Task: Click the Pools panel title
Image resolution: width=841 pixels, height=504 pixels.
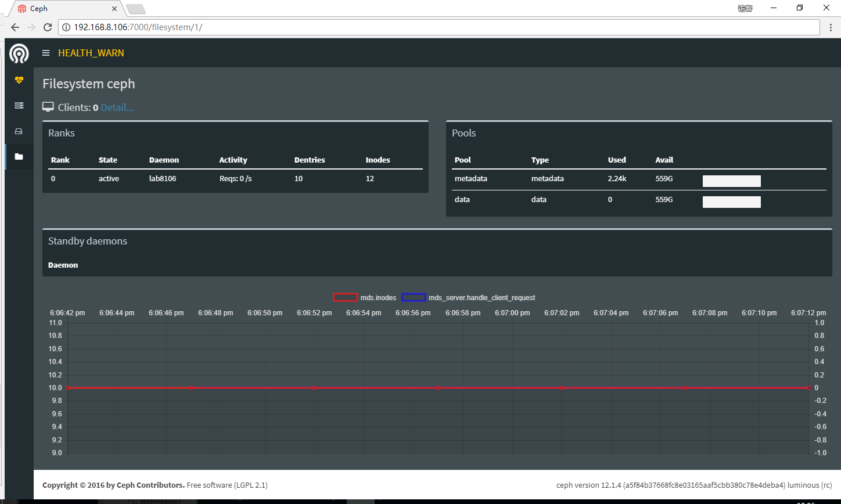Action: (x=464, y=133)
